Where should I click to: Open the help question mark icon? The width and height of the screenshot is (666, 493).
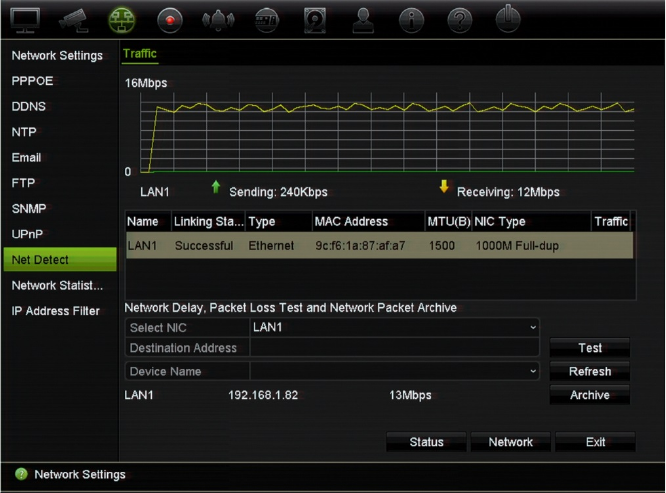460,20
